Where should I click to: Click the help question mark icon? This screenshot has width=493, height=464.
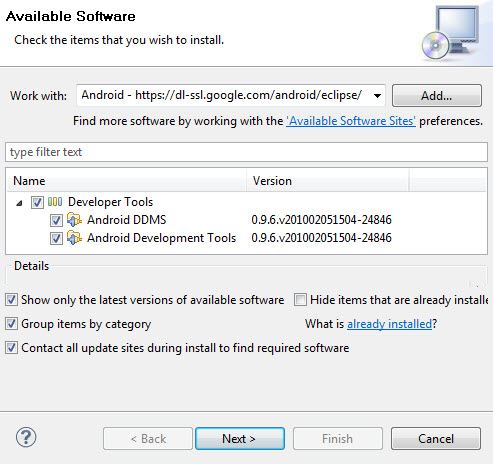click(x=26, y=437)
